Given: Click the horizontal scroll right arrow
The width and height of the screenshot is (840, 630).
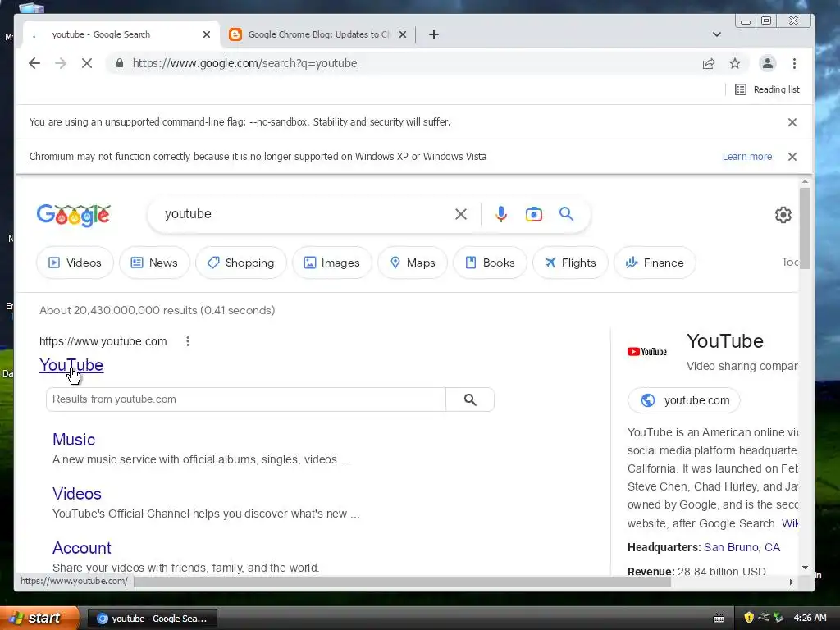Looking at the screenshot, I should point(792,582).
